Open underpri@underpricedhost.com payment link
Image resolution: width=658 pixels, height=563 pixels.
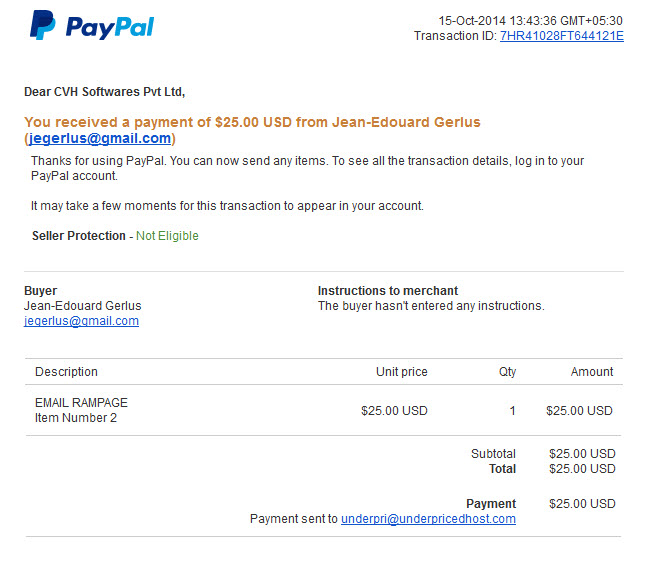tap(428, 519)
